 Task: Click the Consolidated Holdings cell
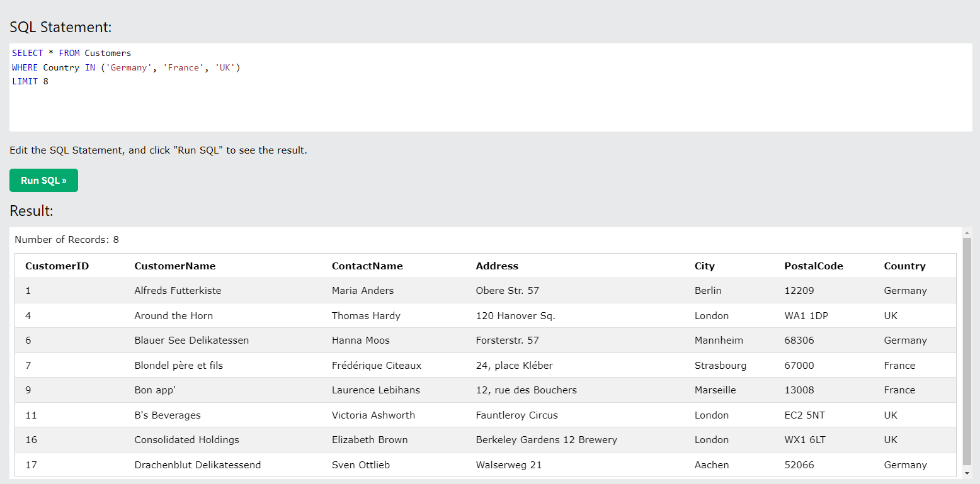187,440
